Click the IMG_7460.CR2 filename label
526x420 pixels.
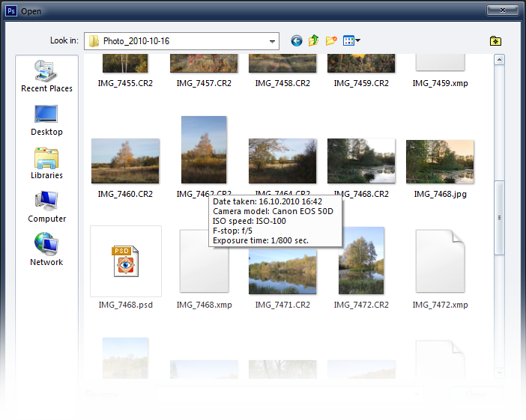click(125, 194)
